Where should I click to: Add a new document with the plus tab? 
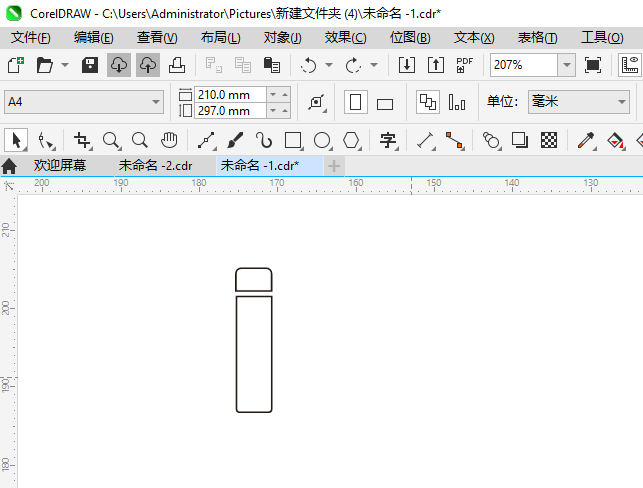[x=334, y=166]
